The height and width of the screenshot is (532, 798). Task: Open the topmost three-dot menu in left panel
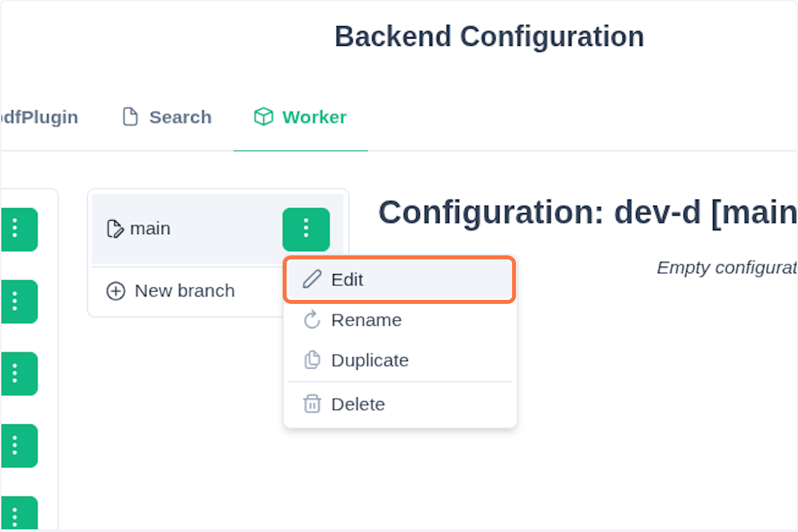(x=16, y=229)
